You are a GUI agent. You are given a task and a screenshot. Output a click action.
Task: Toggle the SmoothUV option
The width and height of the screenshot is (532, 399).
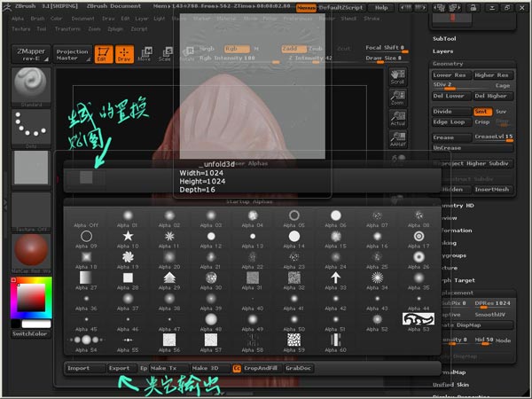click(490, 315)
